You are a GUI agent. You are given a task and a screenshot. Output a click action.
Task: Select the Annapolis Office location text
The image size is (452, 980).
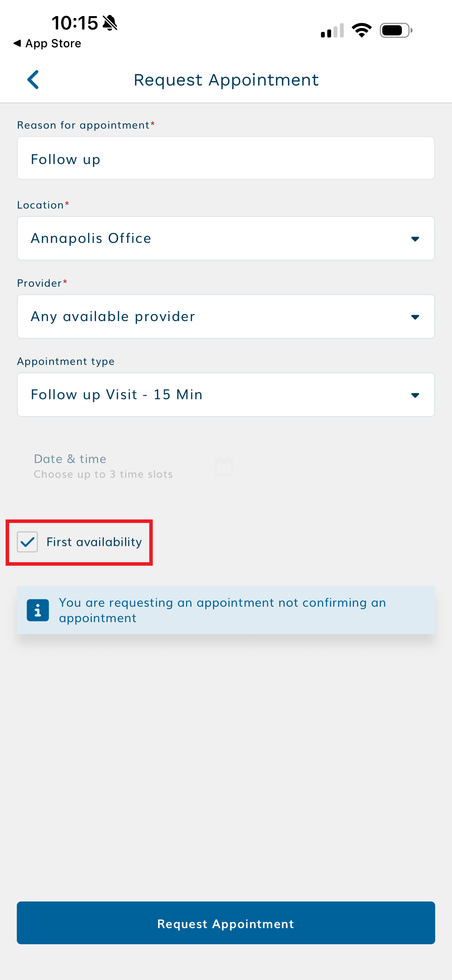pyautogui.click(x=91, y=238)
